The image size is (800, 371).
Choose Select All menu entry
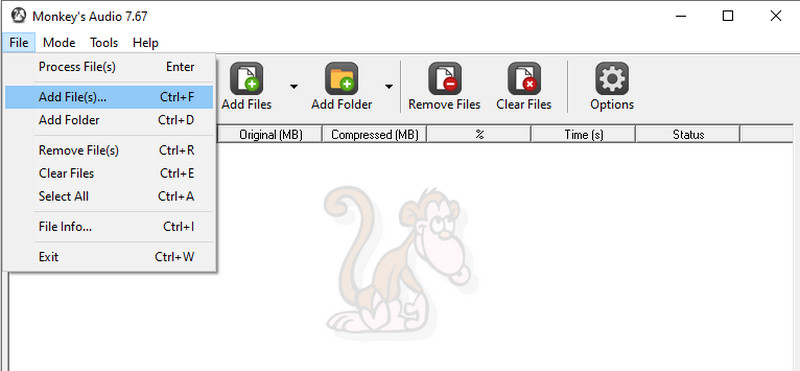coord(109,196)
